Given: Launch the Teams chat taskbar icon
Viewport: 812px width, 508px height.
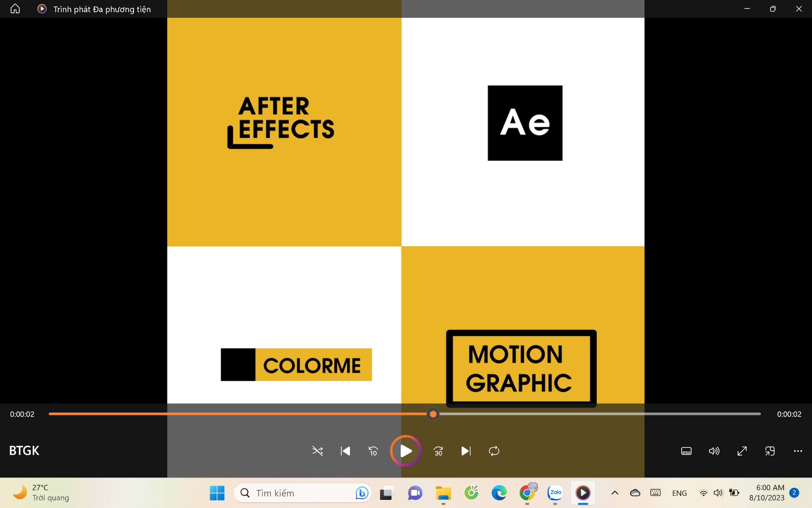Looking at the screenshot, I should [415, 493].
